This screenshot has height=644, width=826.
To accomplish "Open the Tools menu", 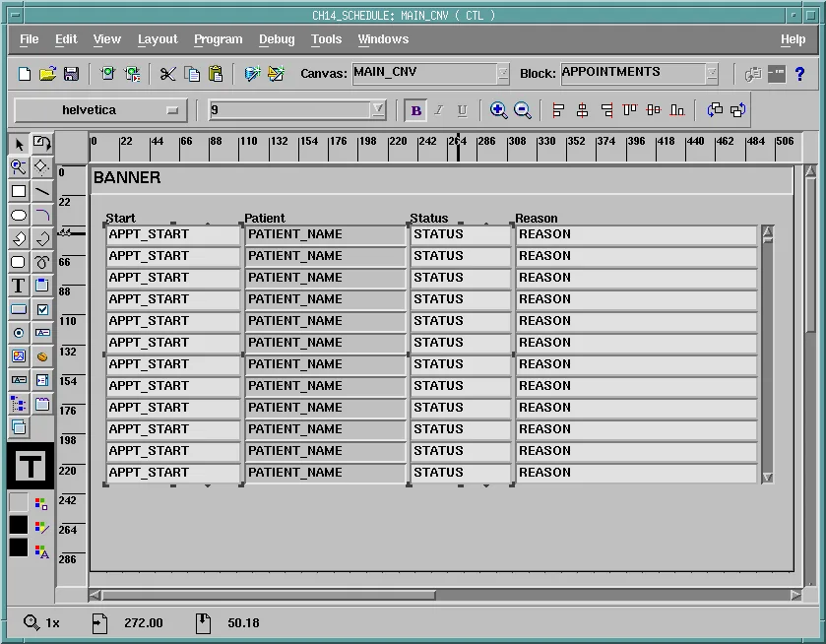I will tap(326, 39).
